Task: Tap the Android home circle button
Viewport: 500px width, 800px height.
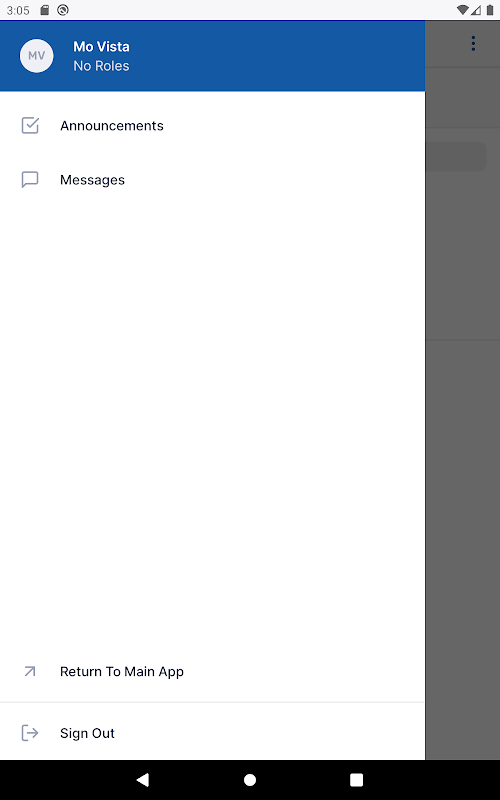Action: [250, 780]
